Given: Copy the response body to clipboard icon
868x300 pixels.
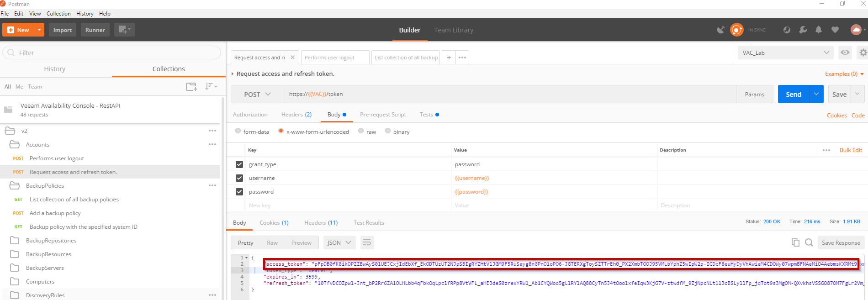Looking at the screenshot, I should point(795,242).
